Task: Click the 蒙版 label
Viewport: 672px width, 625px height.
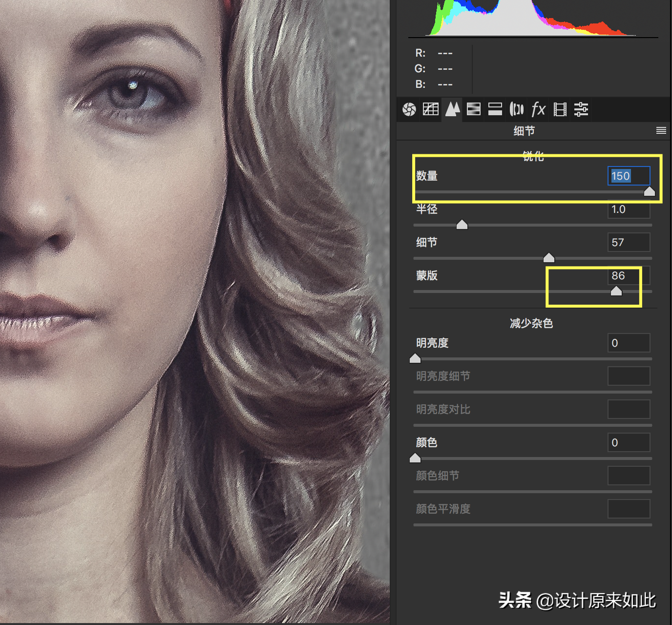Action: [427, 275]
